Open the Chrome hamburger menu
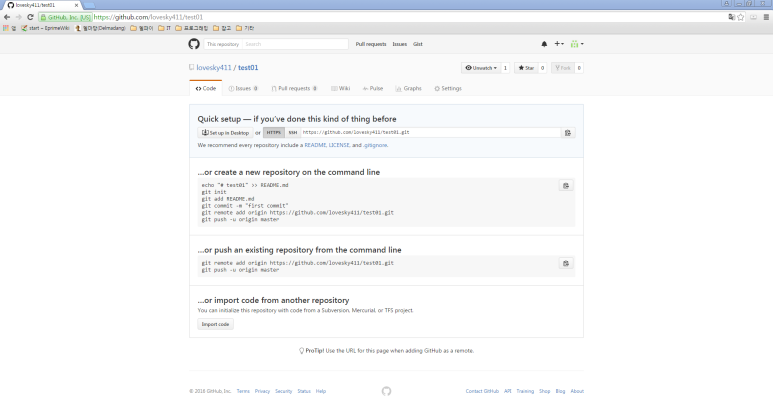 [766, 17]
